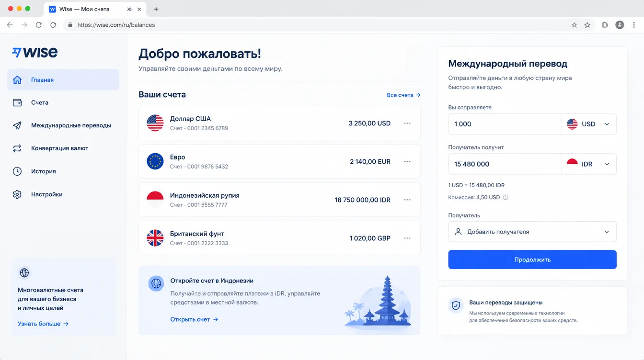Click the clock icon for История
The width and height of the screenshot is (644, 360).
point(17,171)
